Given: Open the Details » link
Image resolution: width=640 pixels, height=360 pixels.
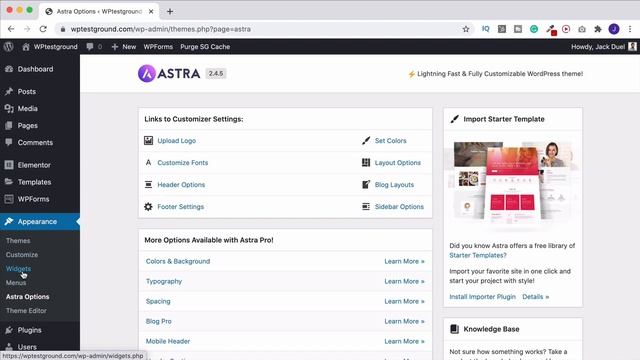Looking at the screenshot, I should [536, 297].
